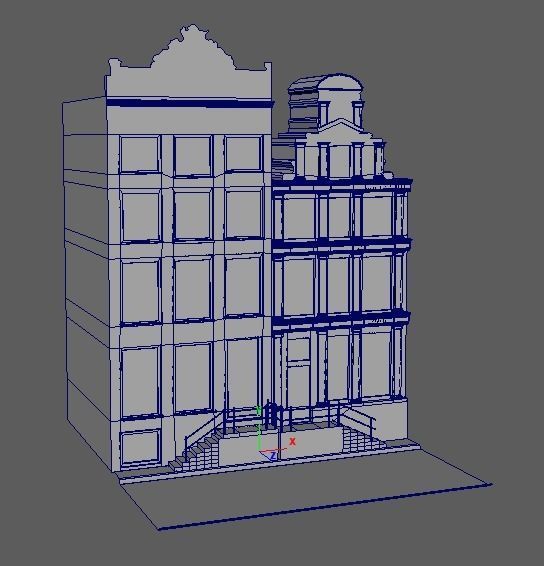
Task: Click the green Y axis label
Action: point(258,410)
